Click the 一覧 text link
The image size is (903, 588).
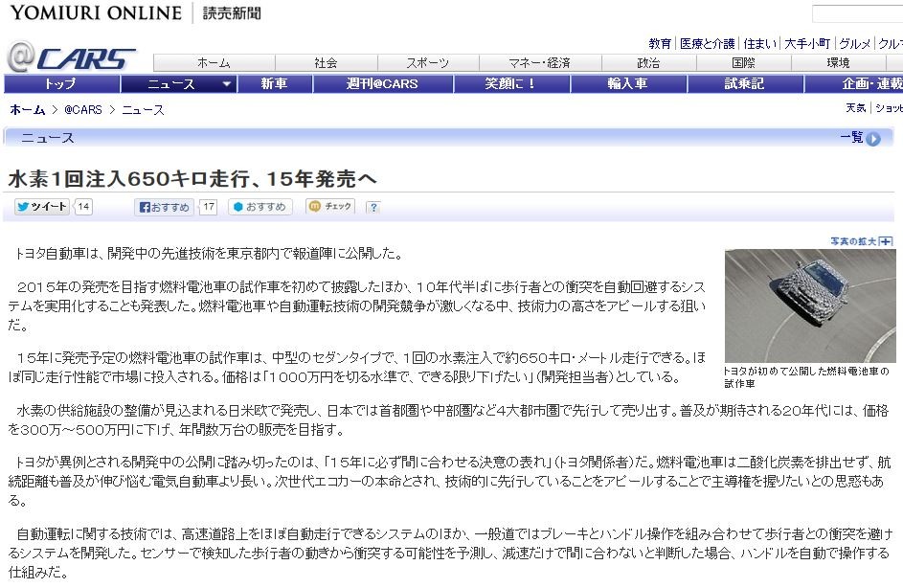(x=851, y=138)
